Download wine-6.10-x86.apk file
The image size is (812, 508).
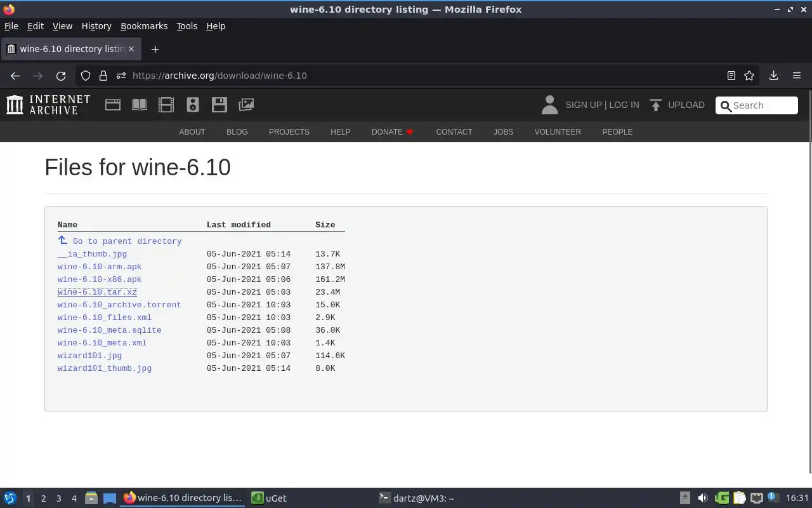(x=100, y=279)
